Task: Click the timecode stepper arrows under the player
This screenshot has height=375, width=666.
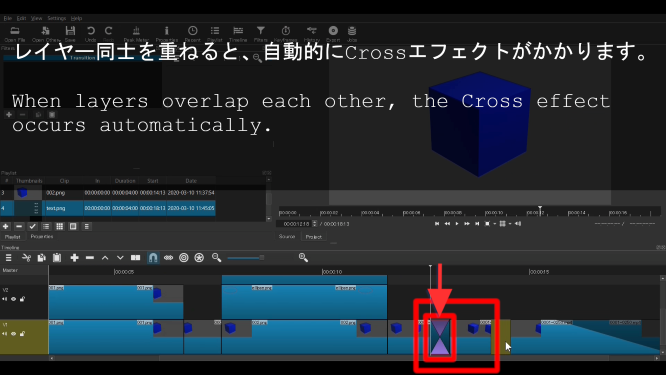Action: pyautogui.click(x=315, y=223)
